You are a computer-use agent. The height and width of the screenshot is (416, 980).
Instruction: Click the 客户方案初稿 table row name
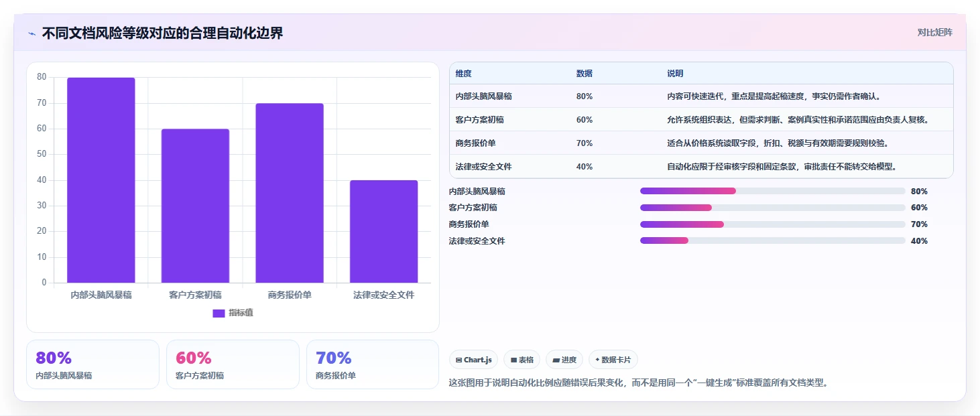[x=480, y=120]
